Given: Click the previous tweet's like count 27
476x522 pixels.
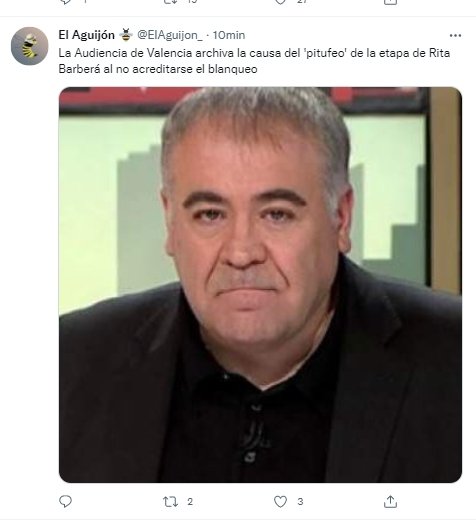Looking at the screenshot, I should pos(302,1).
